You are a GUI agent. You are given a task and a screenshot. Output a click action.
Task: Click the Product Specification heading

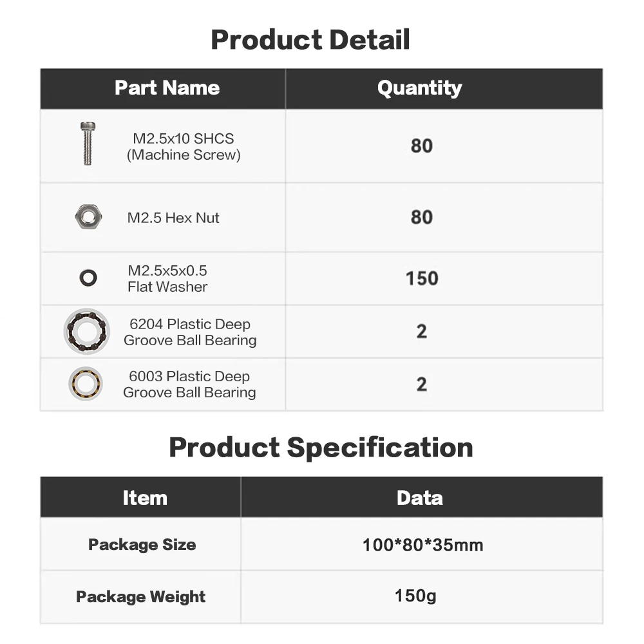(x=321, y=448)
